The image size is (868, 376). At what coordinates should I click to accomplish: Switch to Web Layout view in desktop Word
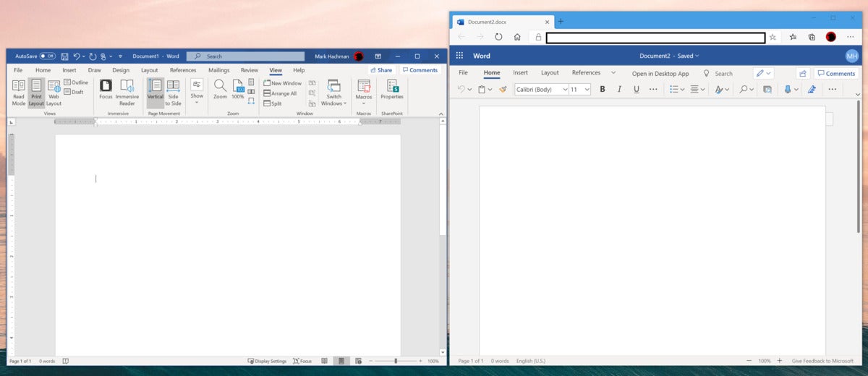tap(54, 93)
